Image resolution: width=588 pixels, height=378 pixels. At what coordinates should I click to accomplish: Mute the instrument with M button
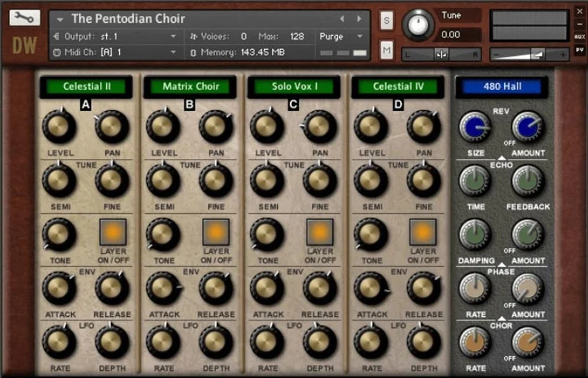click(x=387, y=50)
